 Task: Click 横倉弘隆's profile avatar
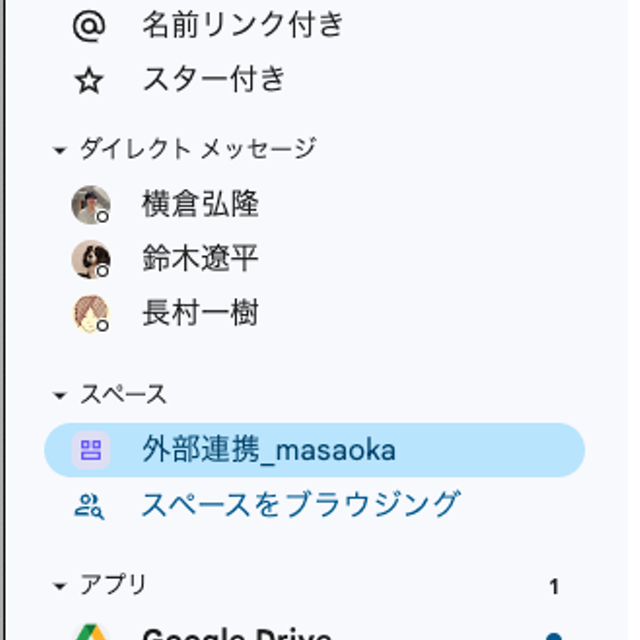coord(90,205)
